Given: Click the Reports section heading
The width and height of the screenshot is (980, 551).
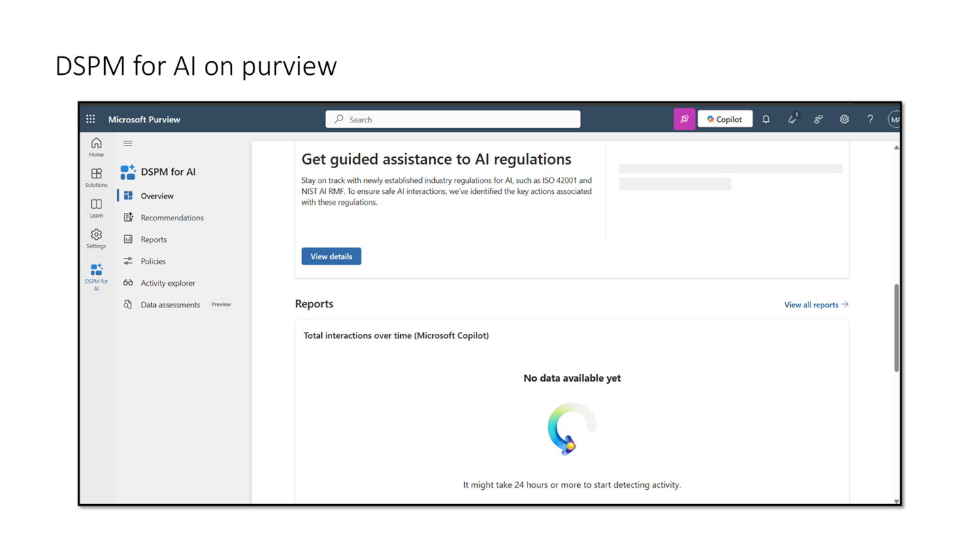Looking at the screenshot, I should pos(314,304).
